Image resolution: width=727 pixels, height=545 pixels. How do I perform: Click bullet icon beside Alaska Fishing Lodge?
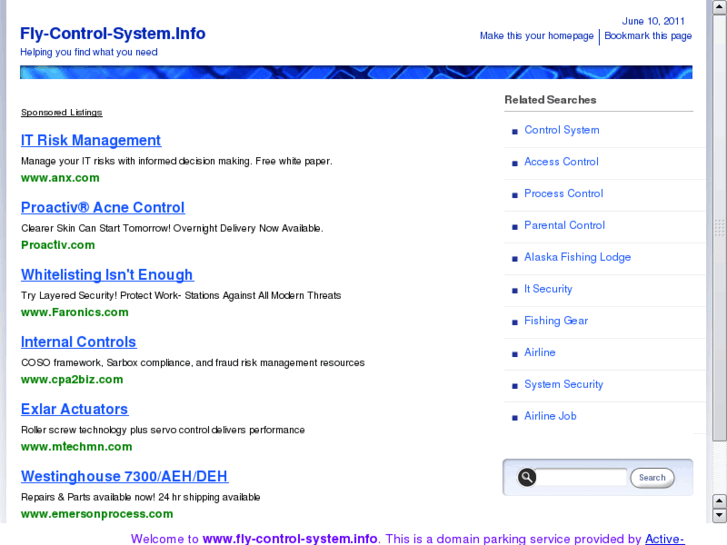(x=515, y=259)
